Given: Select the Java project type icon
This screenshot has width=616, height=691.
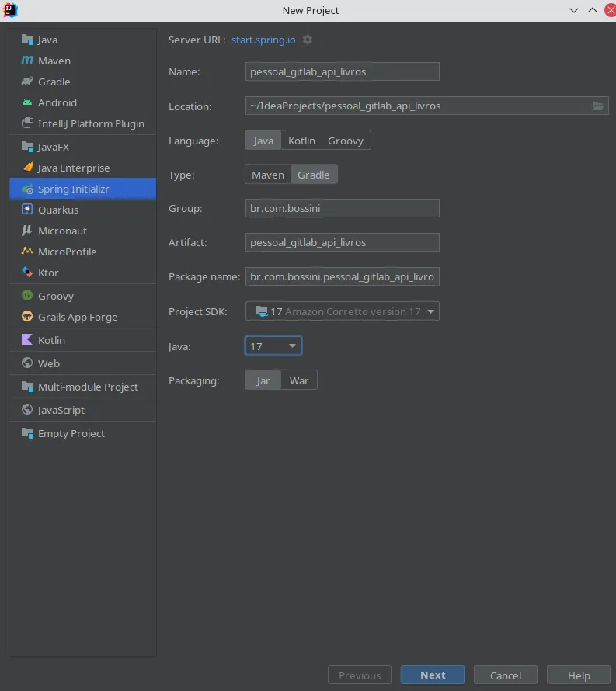Looking at the screenshot, I should tap(27, 40).
